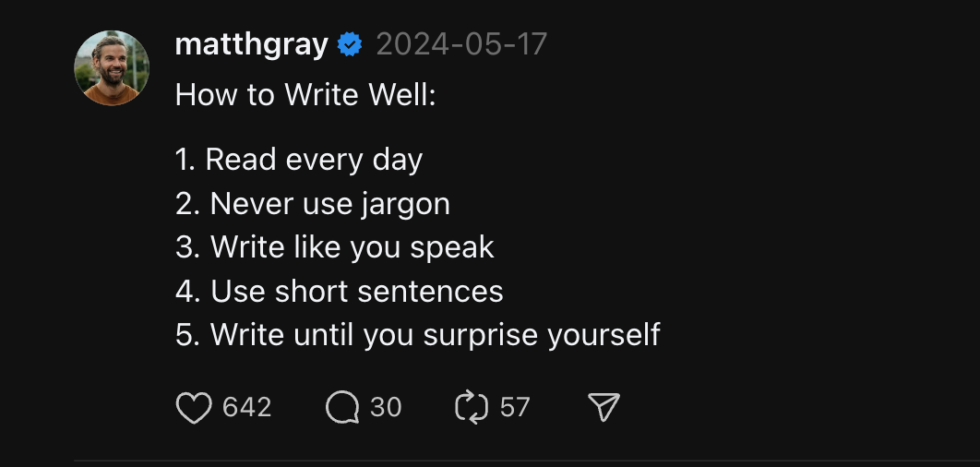Viewport: 980px width, 467px height.
Task: Open matthgray's profile picture
Action: coord(112,67)
